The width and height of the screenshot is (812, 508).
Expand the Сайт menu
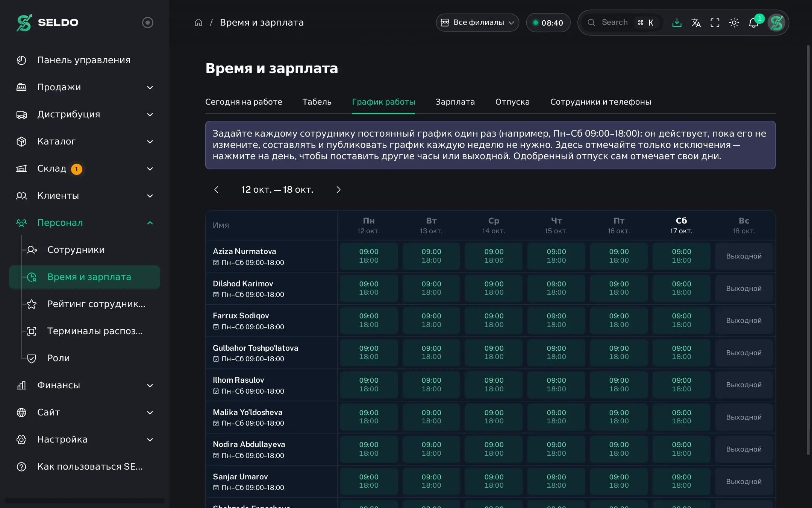tap(85, 412)
